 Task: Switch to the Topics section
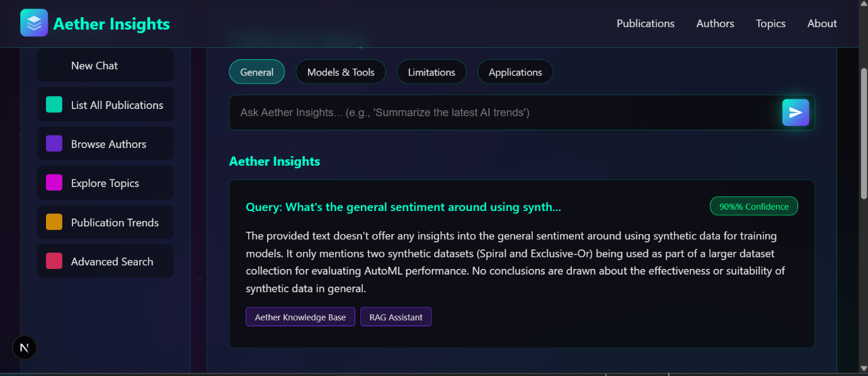coord(770,23)
